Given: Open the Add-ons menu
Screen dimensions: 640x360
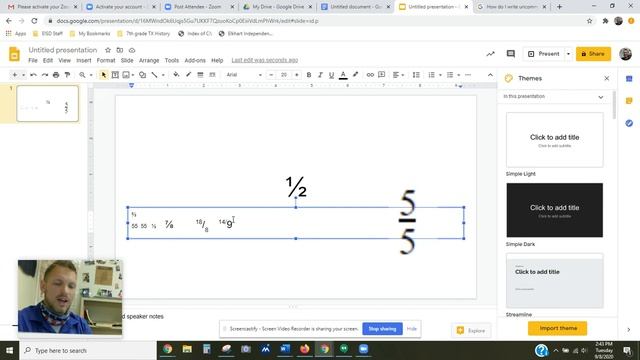Looking at the screenshot, I should [195, 60].
